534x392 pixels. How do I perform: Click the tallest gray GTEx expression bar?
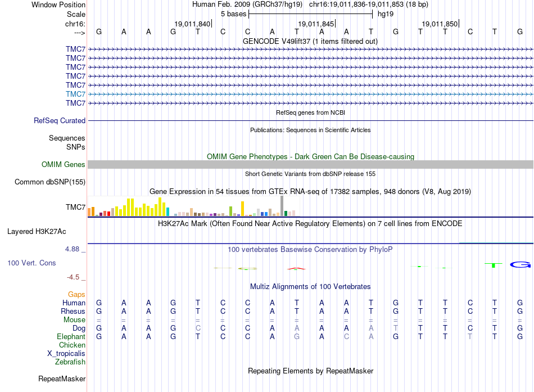coord(282,206)
